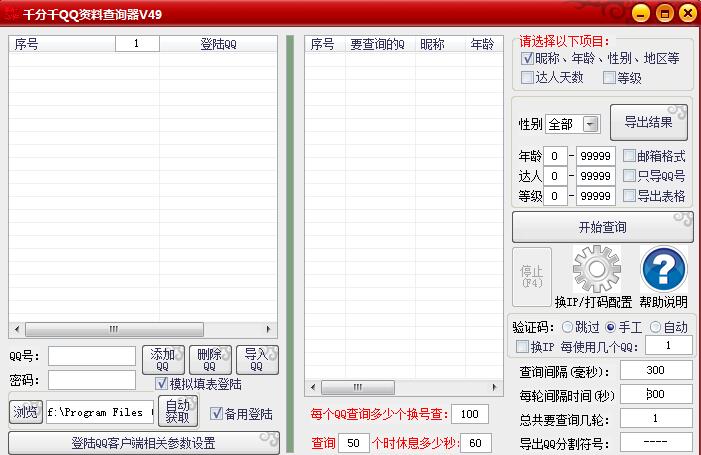
Task: Click the 序号 column header in login list
Action: click(x=62, y=44)
